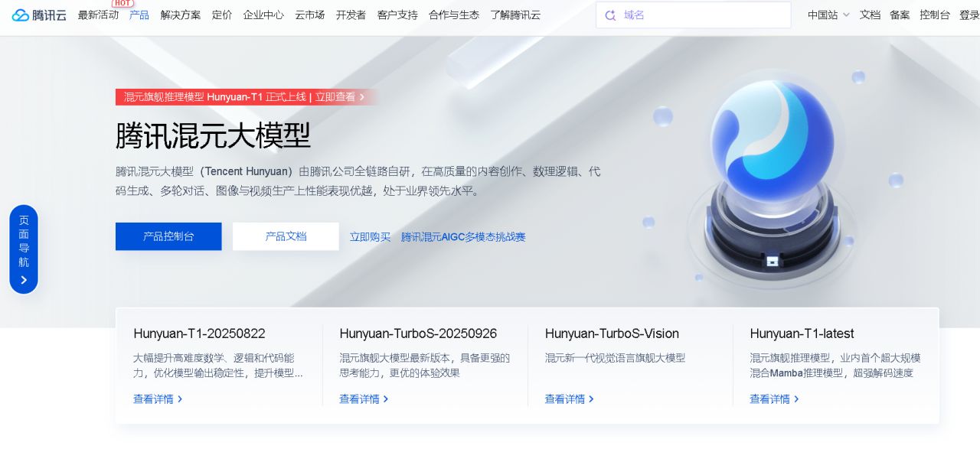This screenshot has height=449, width=980.
Task: Click the Hunyuan-T1-20250822 card title
Action: click(199, 333)
